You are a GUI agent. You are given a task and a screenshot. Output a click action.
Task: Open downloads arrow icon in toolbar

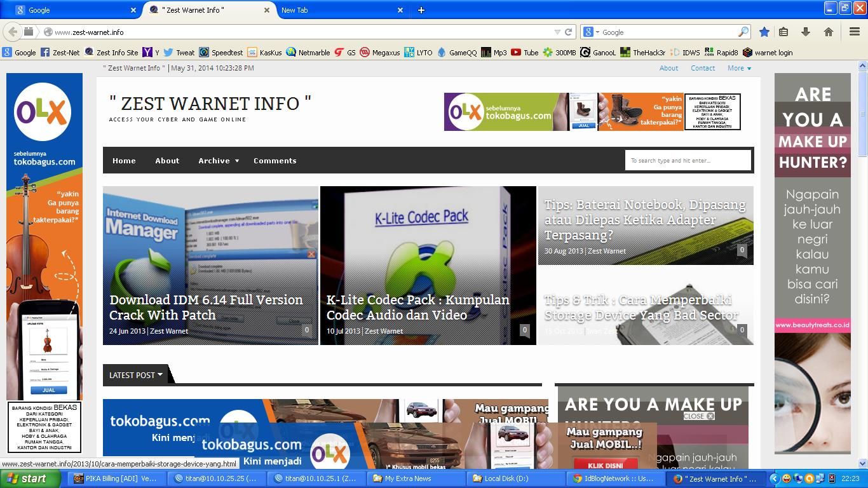tap(805, 32)
